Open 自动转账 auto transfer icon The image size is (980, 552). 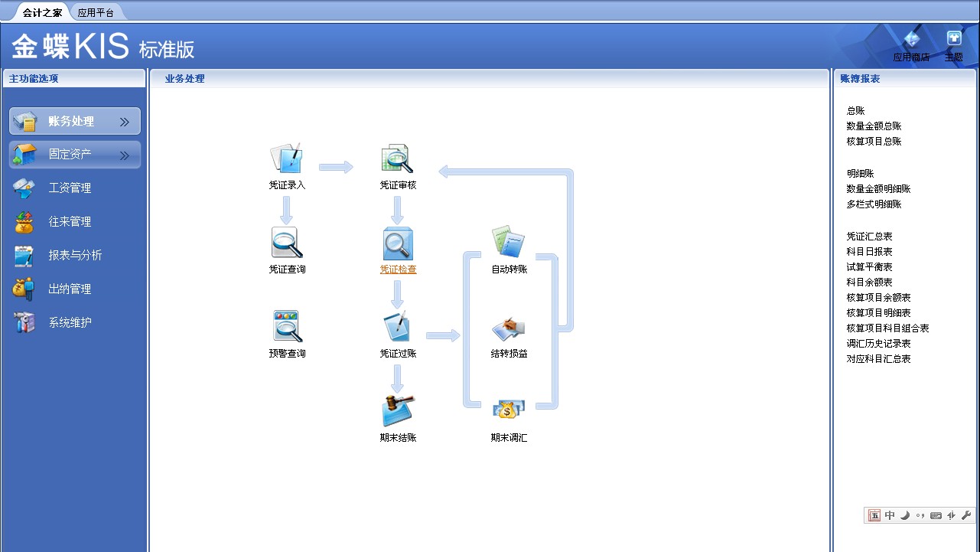509,243
